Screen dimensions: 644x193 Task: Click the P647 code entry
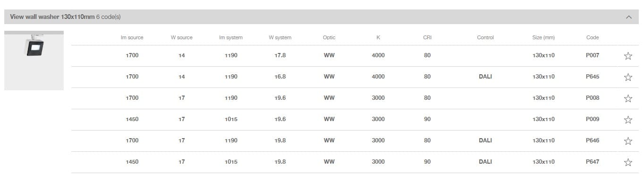pos(592,162)
